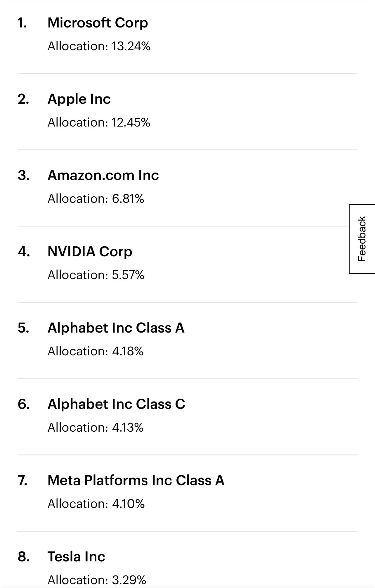
Task: Open Alphabet Inc Class A entry
Action: 116,328
